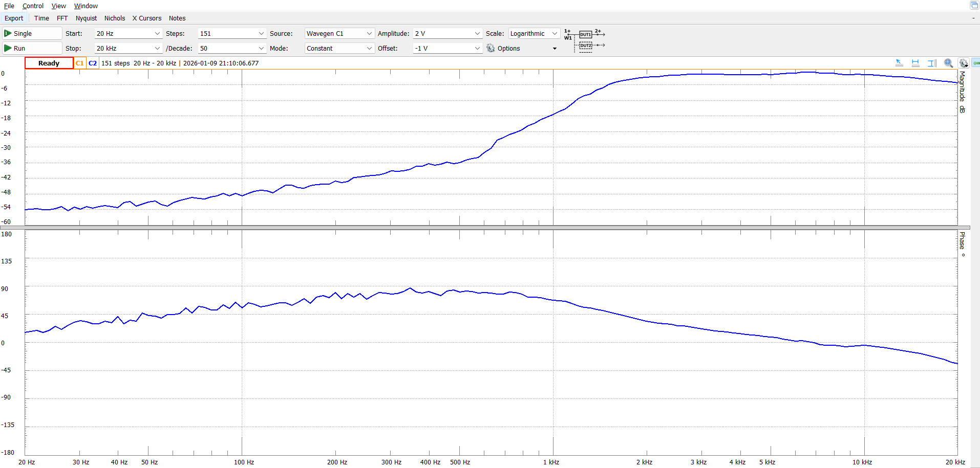Screen dimensions: 980x468
Task: Click the zoom magnifier icon
Action: (x=948, y=63)
